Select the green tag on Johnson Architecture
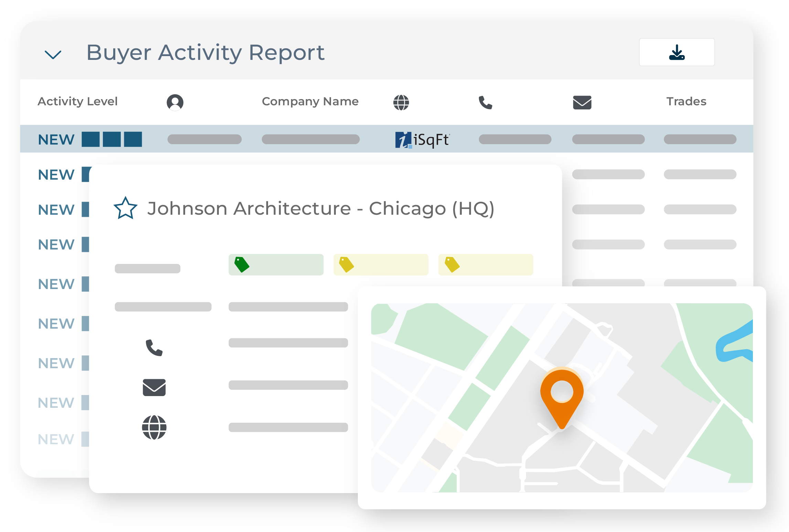The image size is (789, 532). [x=276, y=265]
